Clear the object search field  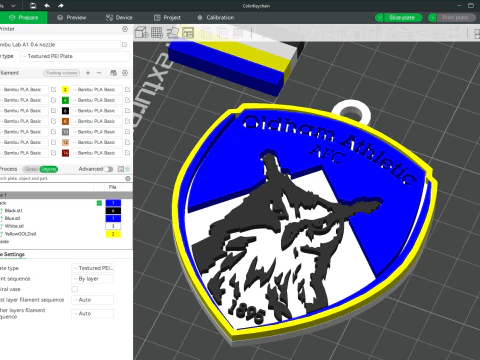coord(128,179)
